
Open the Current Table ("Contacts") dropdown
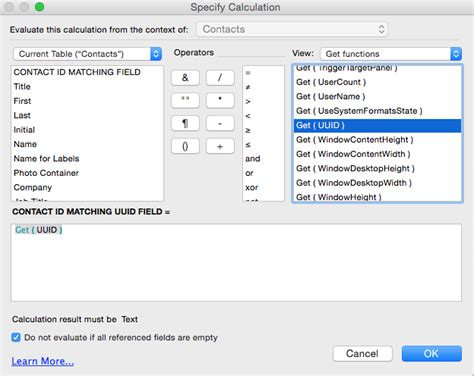87,54
